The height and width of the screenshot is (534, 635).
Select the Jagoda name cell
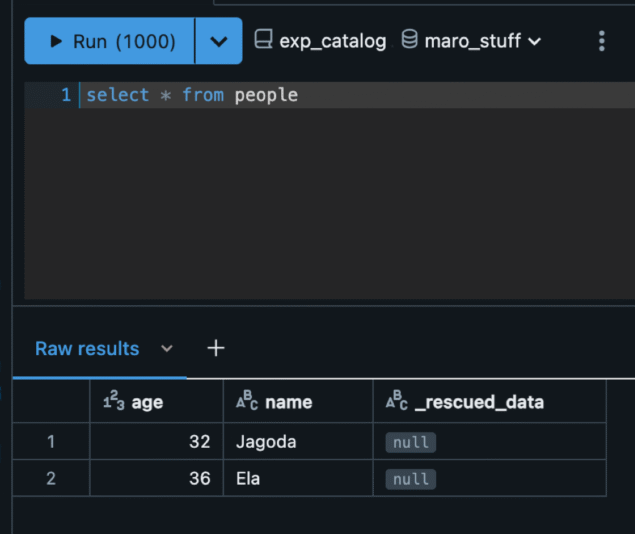coord(266,441)
